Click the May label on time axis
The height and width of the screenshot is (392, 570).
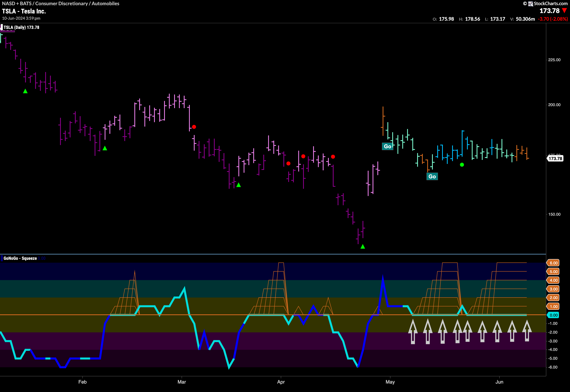(390, 382)
